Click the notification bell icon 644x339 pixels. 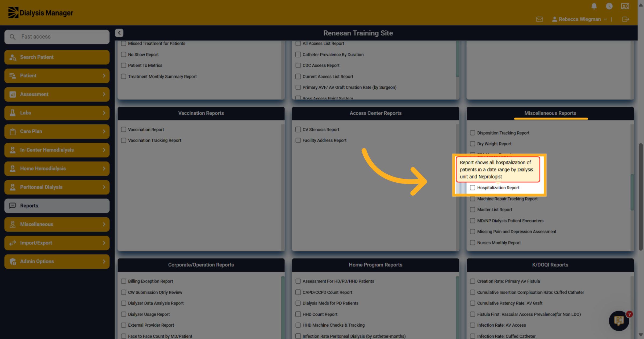tap(594, 6)
